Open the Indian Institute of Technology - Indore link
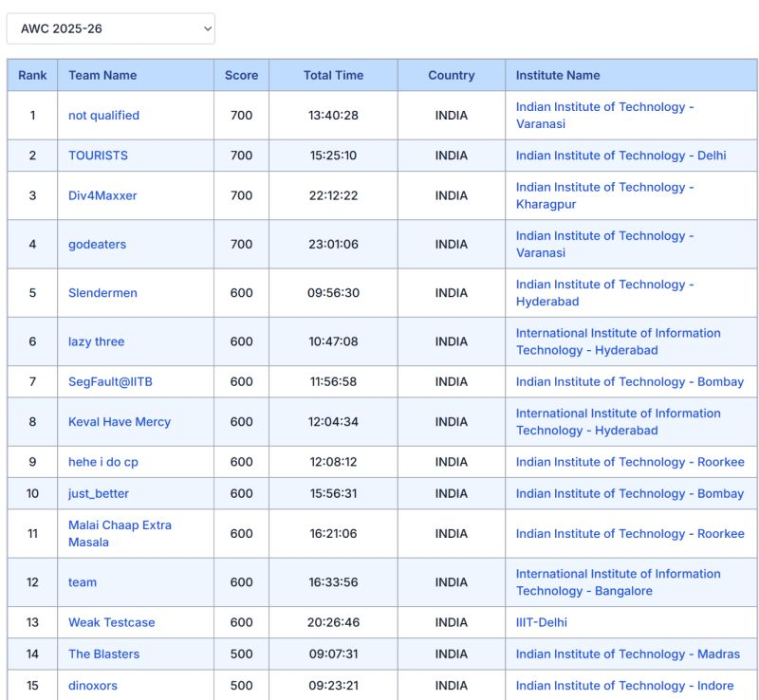Image resolution: width=759 pixels, height=700 pixels. pyautogui.click(x=624, y=686)
